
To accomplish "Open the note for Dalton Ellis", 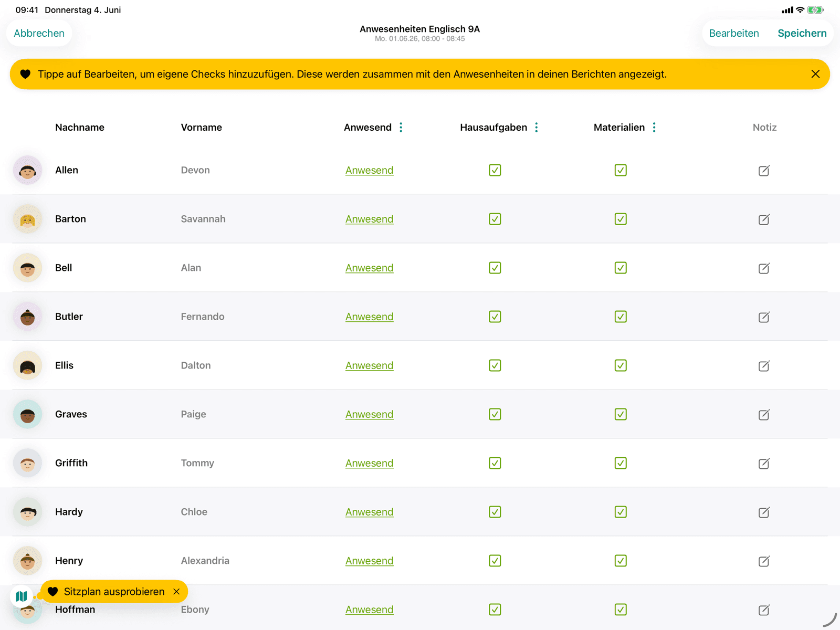I will [764, 365].
